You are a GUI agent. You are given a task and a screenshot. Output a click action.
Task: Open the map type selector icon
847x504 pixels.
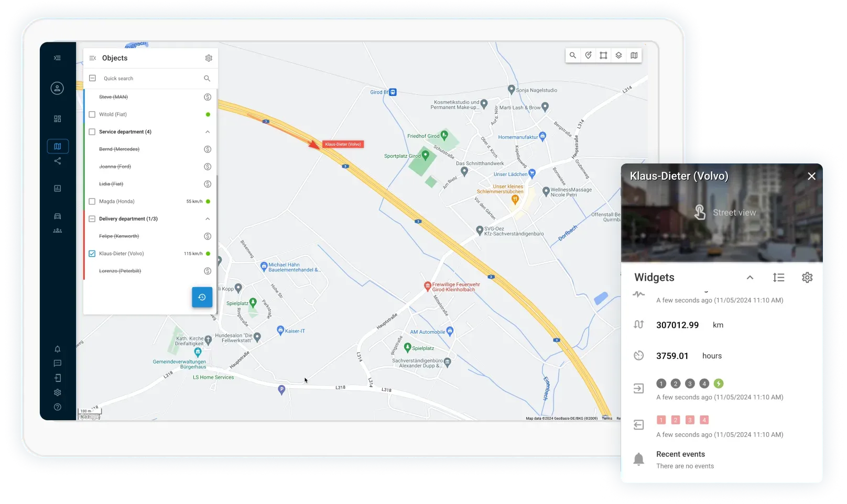click(x=634, y=56)
